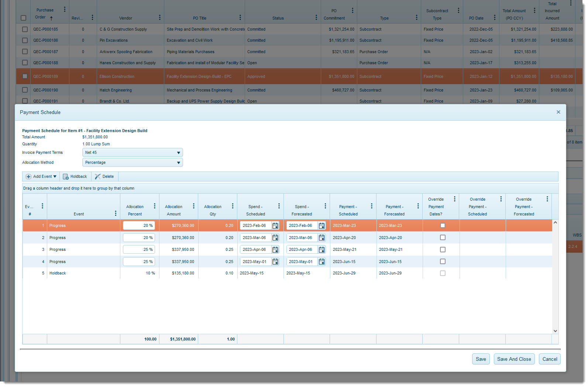Open calendar for row 4 Spend Scheduled date
The height and width of the screenshot is (387, 588).
tap(275, 262)
